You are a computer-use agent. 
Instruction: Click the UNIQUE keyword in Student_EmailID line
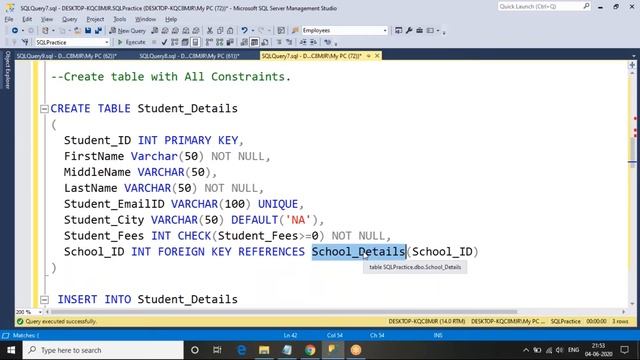point(278,204)
